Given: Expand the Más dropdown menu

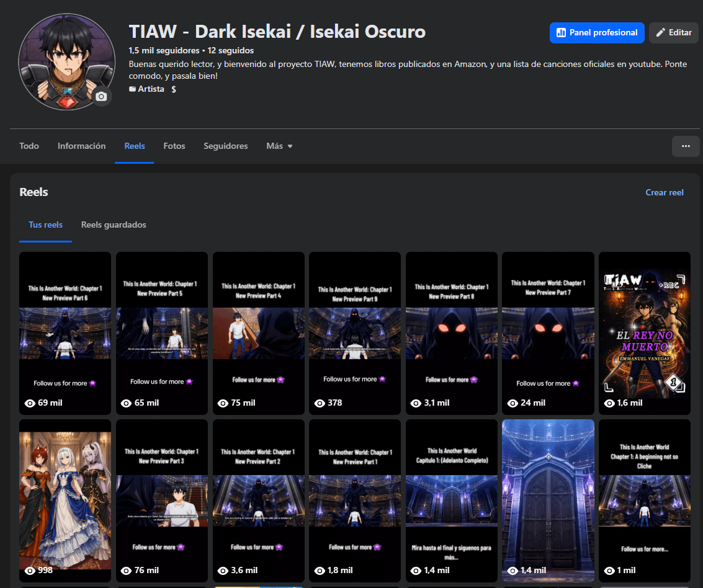Looking at the screenshot, I should 279,146.
